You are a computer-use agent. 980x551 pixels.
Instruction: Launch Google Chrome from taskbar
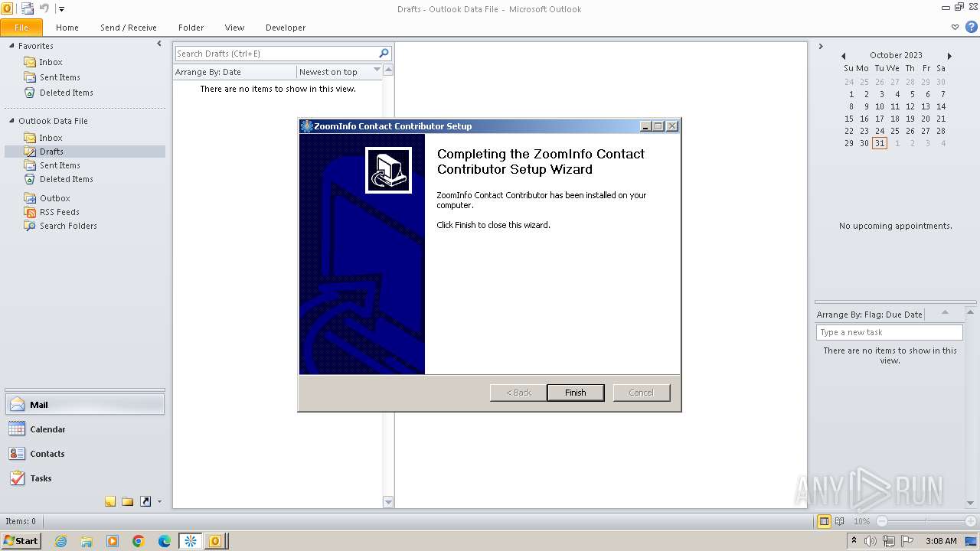click(x=139, y=541)
